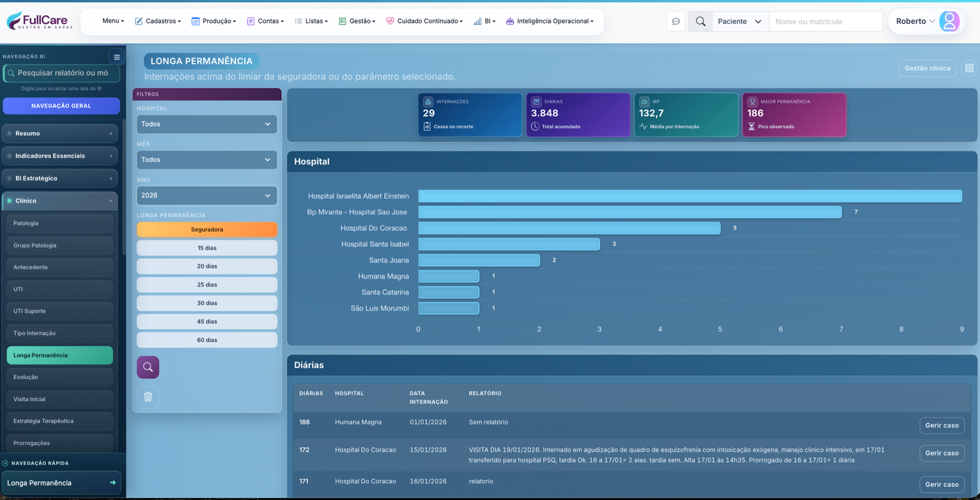Image resolution: width=980 pixels, height=500 pixels.
Task: Open the Ano filter dropdown showing 2026
Action: 207,195
